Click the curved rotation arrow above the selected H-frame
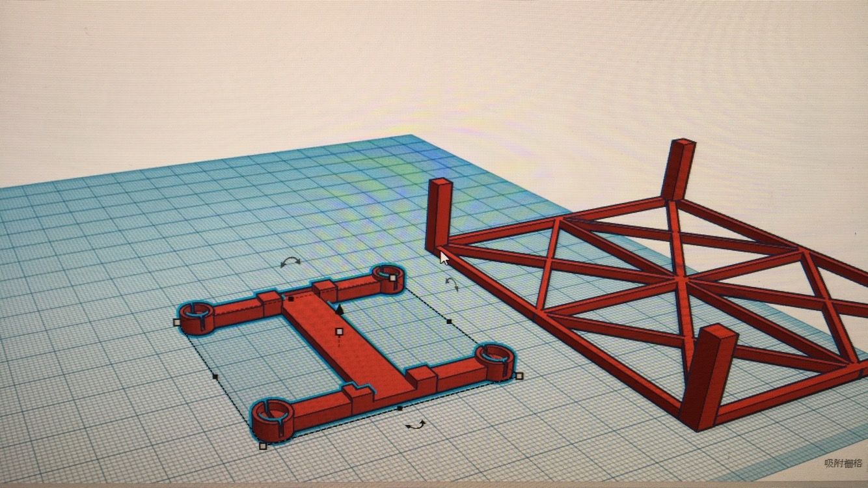 pyautogui.click(x=290, y=262)
